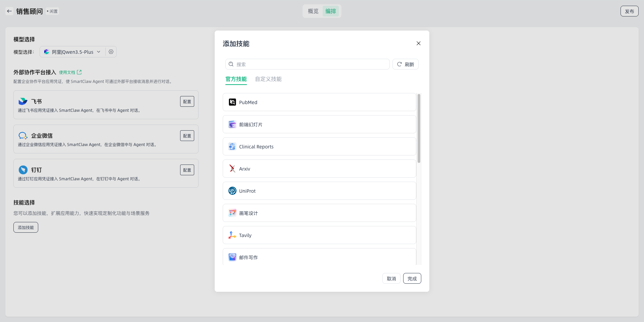Image resolution: width=644 pixels, height=322 pixels.
Task: Click the 画笔设计 skill icon
Action: pyautogui.click(x=232, y=213)
